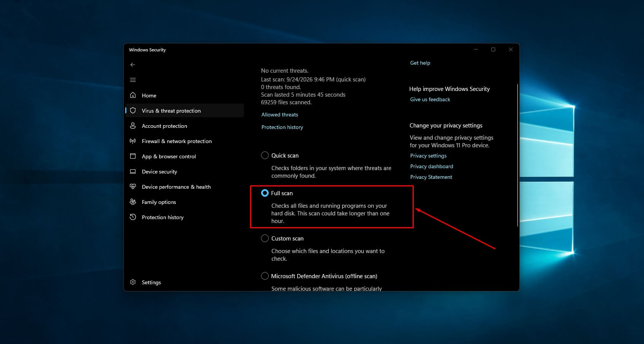Click the Protection history clock icon in sidebar
644x344 pixels.
tap(133, 217)
